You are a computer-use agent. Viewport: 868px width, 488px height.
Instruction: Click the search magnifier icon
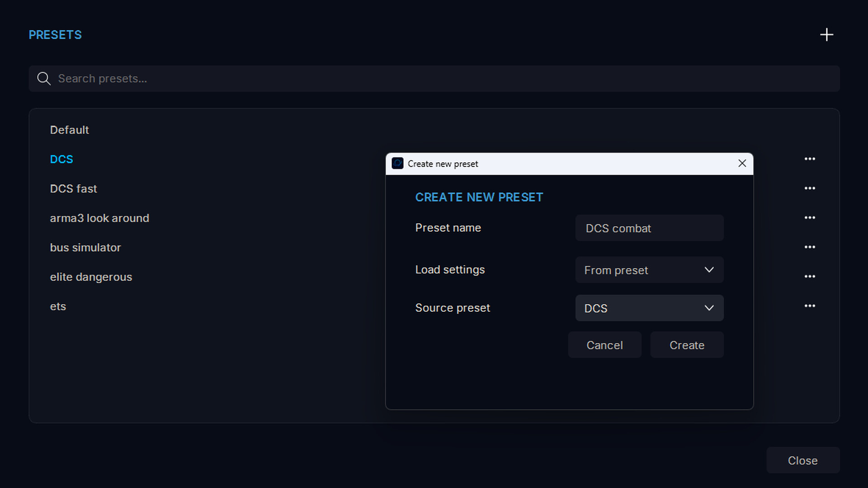click(x=44, y=79)
